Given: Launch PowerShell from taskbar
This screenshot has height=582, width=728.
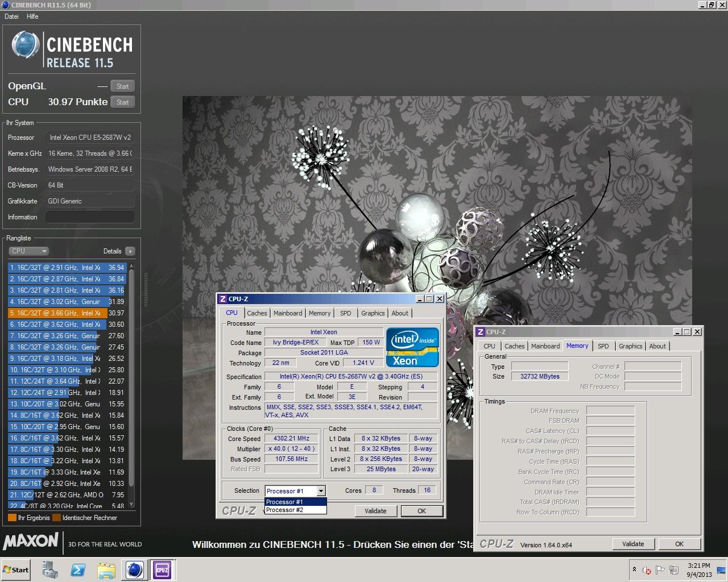Looking at the screenshot, I should [78, 569].
